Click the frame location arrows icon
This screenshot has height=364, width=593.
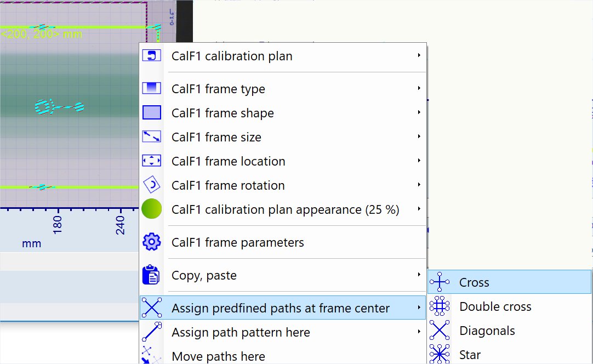tap(151, 161)
